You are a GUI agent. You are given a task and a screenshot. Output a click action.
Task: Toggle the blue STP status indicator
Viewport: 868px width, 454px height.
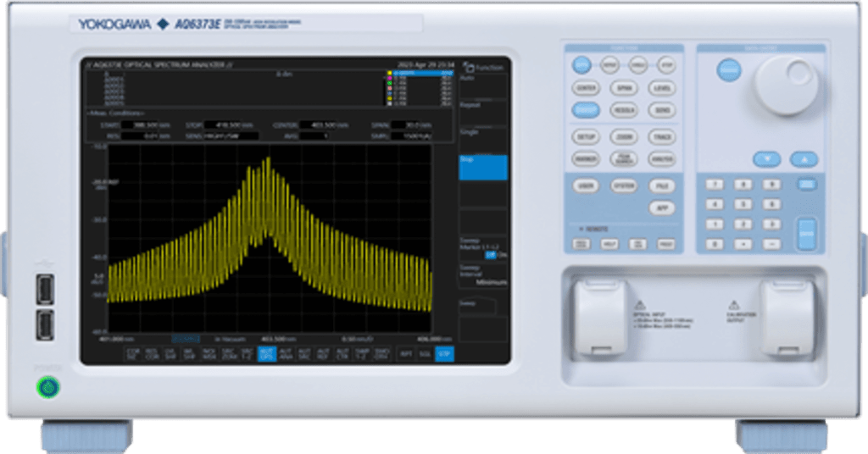pos(443,352)
